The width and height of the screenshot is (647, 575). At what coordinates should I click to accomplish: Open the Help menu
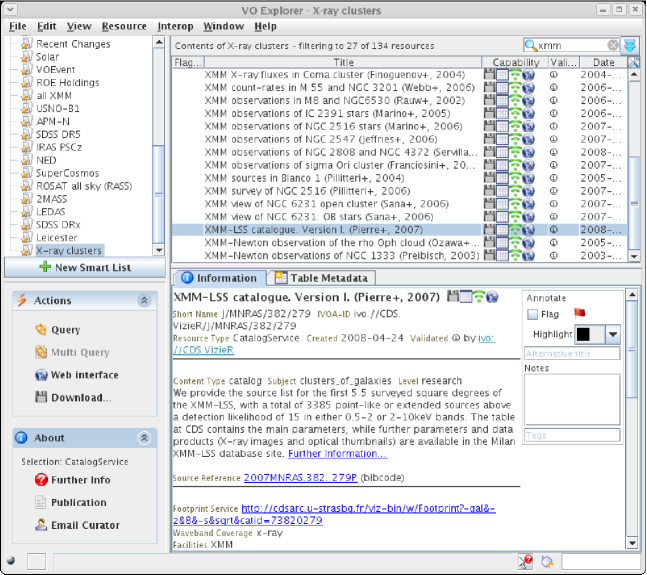pos(265,26)
